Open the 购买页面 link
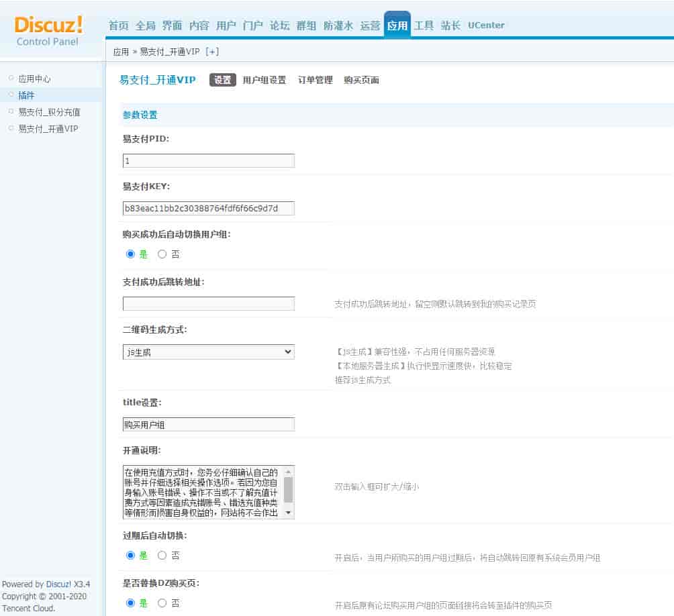This screenshot has width=674, height=616. (361, 81)
